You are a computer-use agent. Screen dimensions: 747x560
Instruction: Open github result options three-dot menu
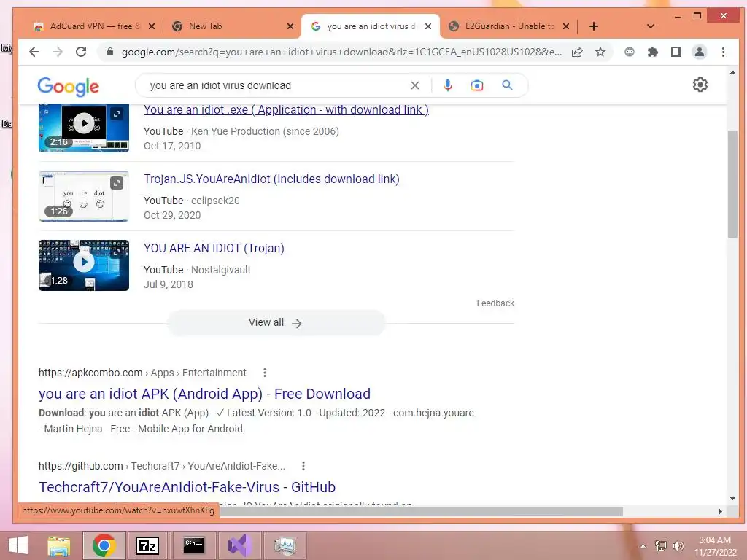tap(303, 466)
